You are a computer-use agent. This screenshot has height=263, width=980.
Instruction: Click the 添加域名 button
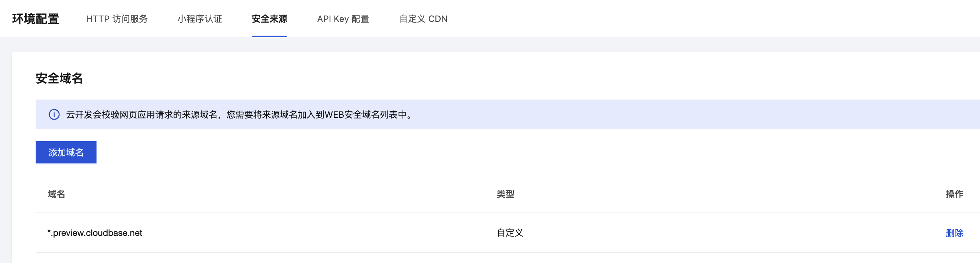point(66,152)
